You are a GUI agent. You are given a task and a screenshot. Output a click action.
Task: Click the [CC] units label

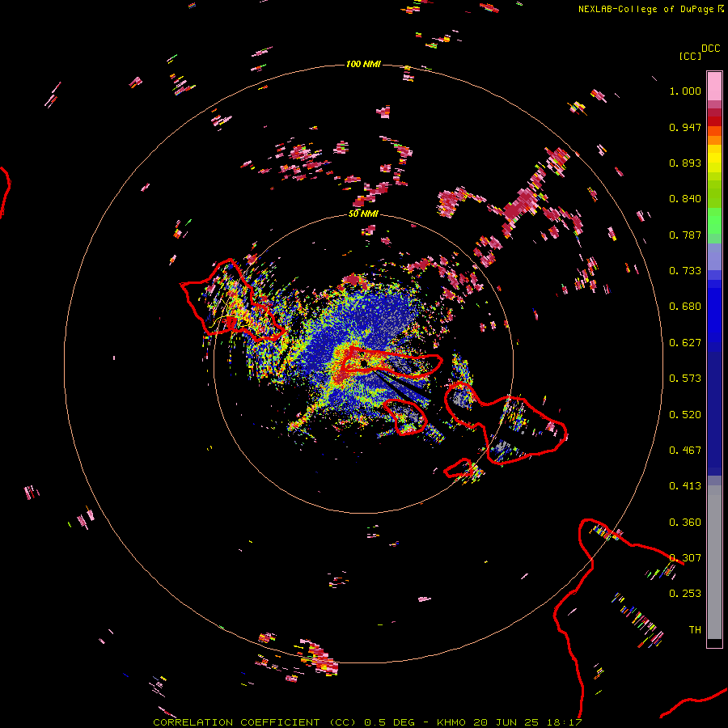(691, 56)
